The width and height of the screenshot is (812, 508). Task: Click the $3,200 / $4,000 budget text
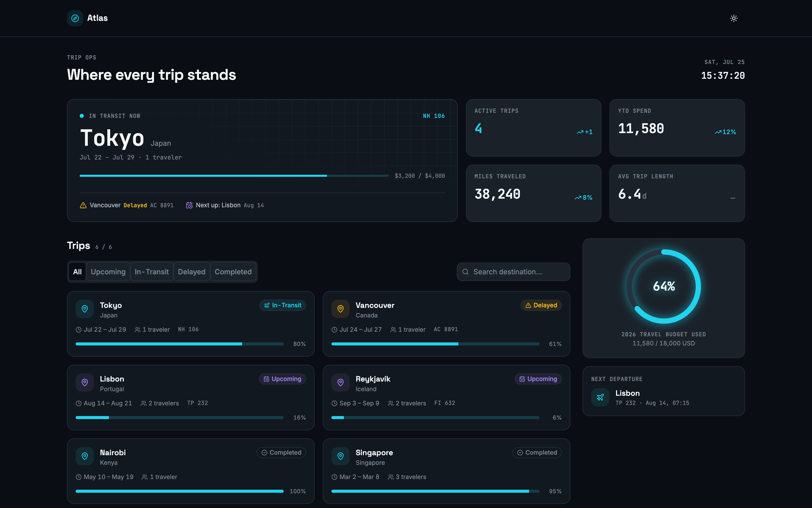point(420,176)
